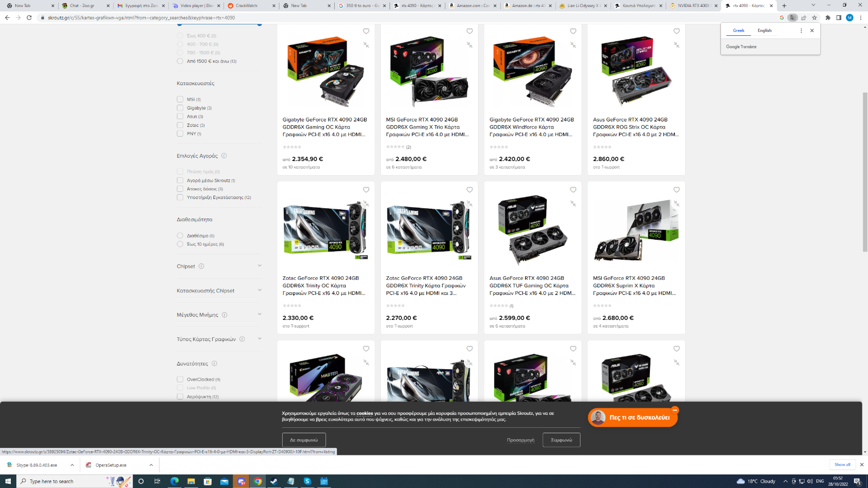The width and height of the screenshot is (868, 488).
Task: Open Skype-8.89.0.403.exe download options arrow
Action: click(72, 465)
